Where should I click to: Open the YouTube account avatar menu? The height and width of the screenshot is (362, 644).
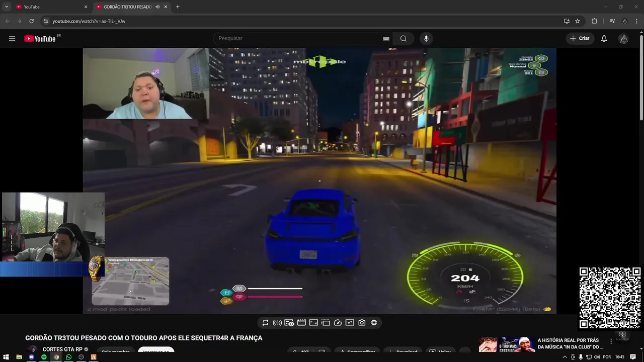point(623,38)
